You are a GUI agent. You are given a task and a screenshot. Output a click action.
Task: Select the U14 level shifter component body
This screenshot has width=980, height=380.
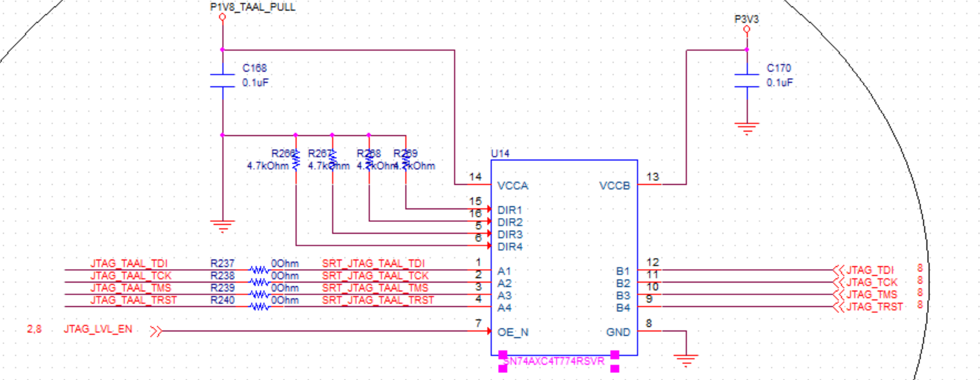point(564,257)
